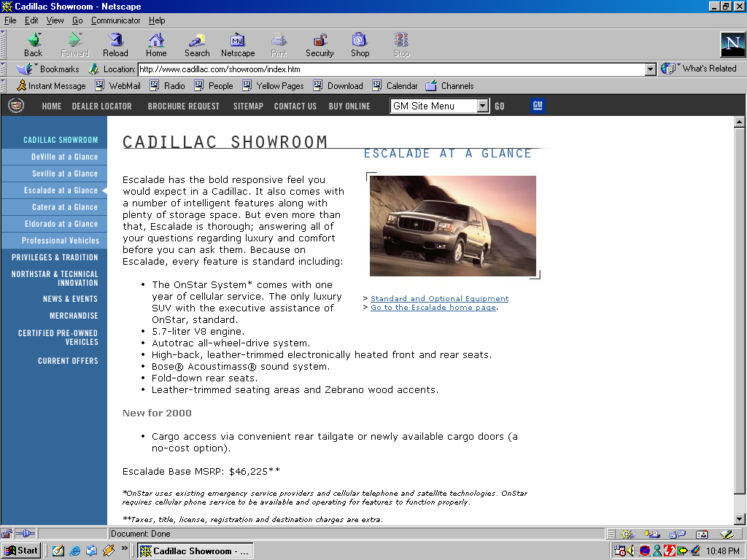Screen dimensions: 747x560
Task: Click DEALER LOCATOR in top navigation
Action: coord(101,106)
